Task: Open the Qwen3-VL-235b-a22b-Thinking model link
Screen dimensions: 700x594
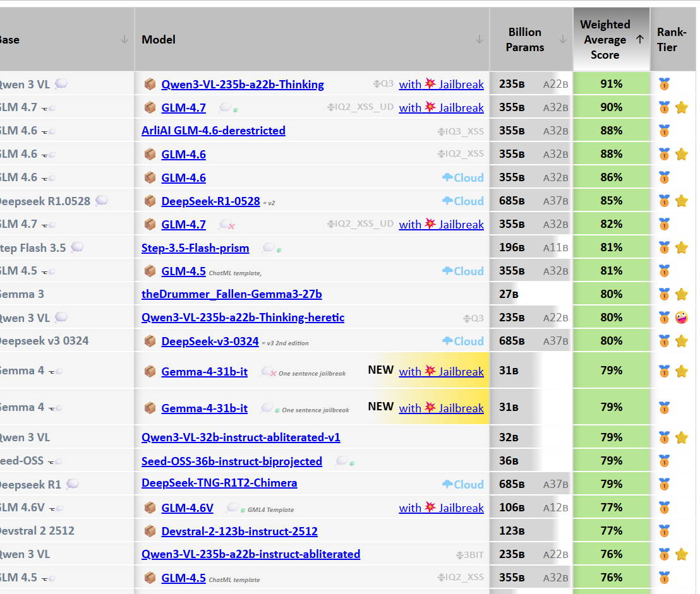Action: [x=243, y=85]
